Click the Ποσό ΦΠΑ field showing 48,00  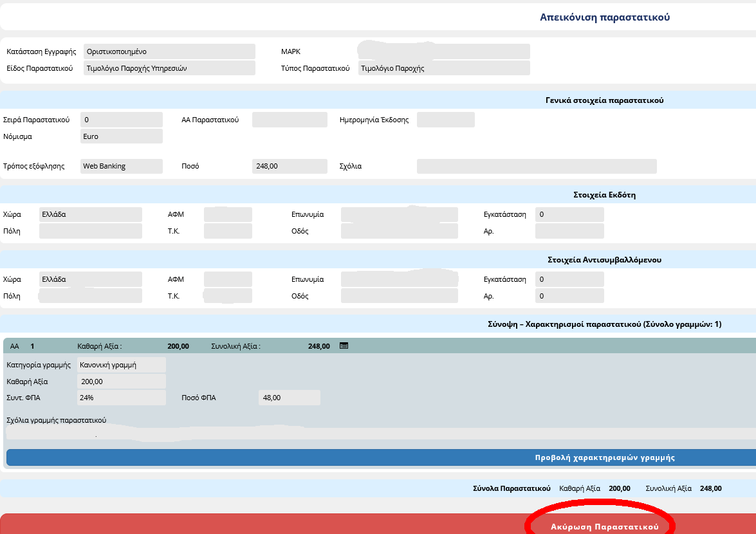[289, 398]
